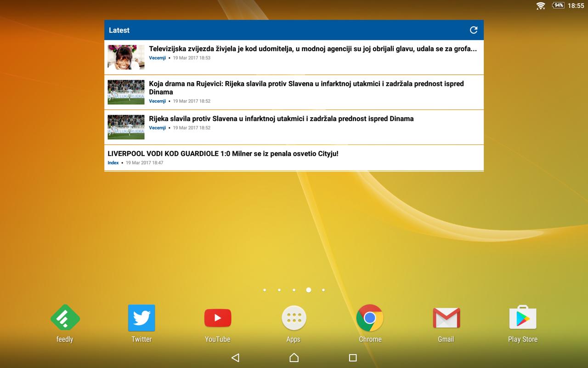Open the headline beginning Rijeka slavila protiv Slavena
Image resolution: width=588 pixels, height=368 pixels.
point(281,119)
